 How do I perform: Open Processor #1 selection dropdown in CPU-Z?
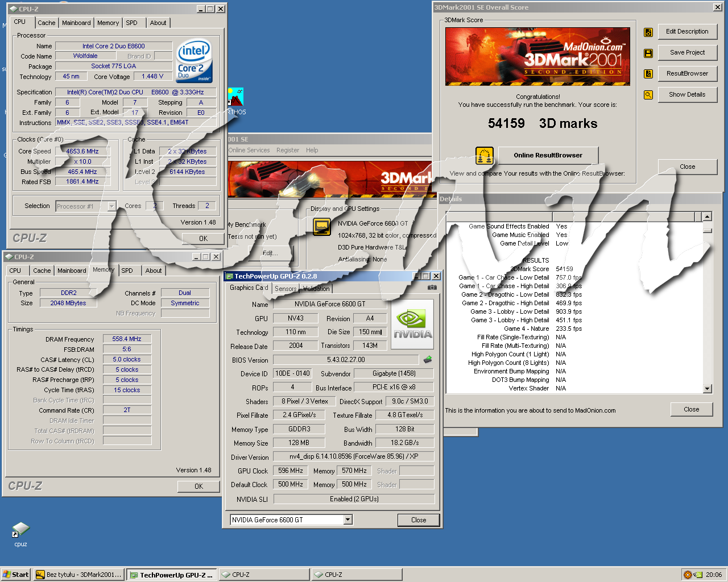point(111,206)
